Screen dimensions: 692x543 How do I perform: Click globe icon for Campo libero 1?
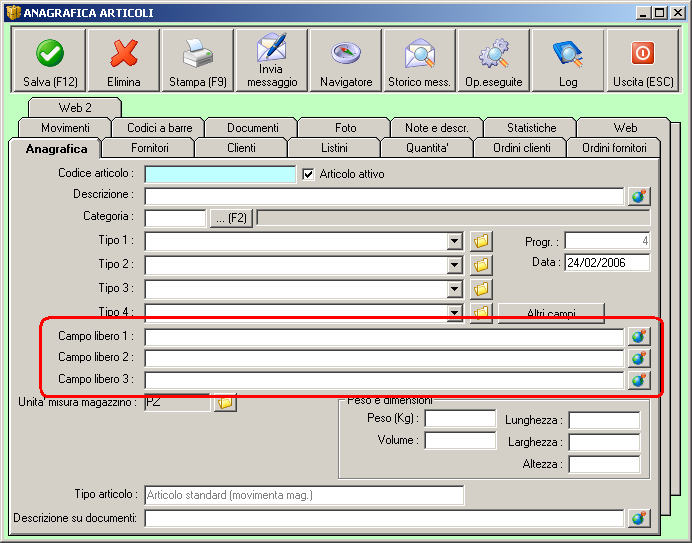click(639, 336)
